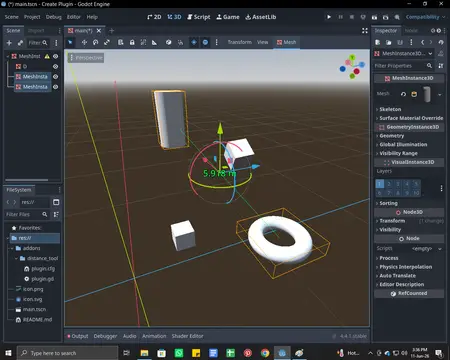Image resolution: width=450 pixels, height=360 pixels.
Task: Click the green Y axis on view gizmo
Action: (x=352, y=58)
